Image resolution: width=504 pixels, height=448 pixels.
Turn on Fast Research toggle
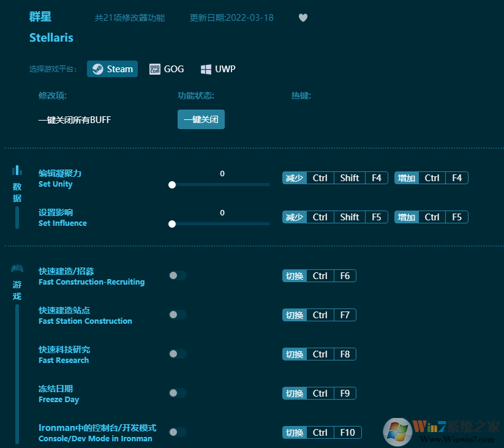(x=178, y=354)
